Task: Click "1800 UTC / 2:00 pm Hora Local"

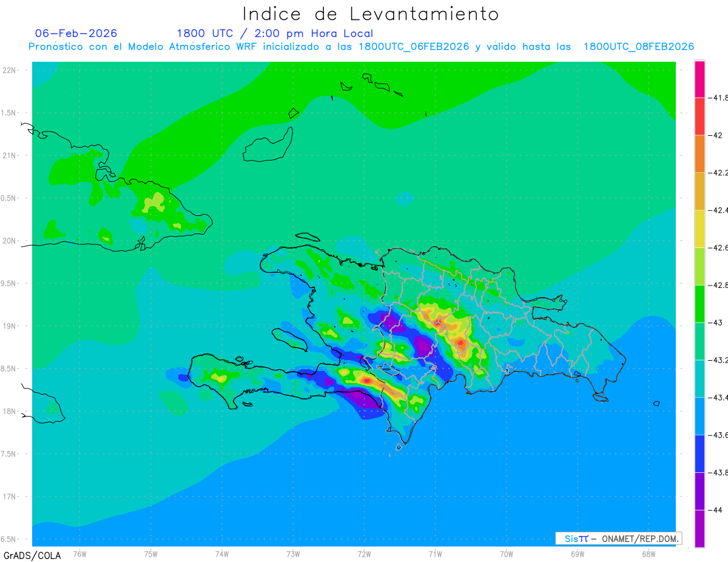Action: coord(275,33)
